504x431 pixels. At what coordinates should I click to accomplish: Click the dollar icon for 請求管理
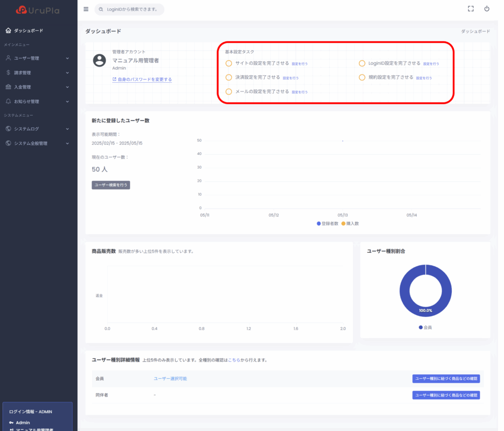[x=8, y=73]
